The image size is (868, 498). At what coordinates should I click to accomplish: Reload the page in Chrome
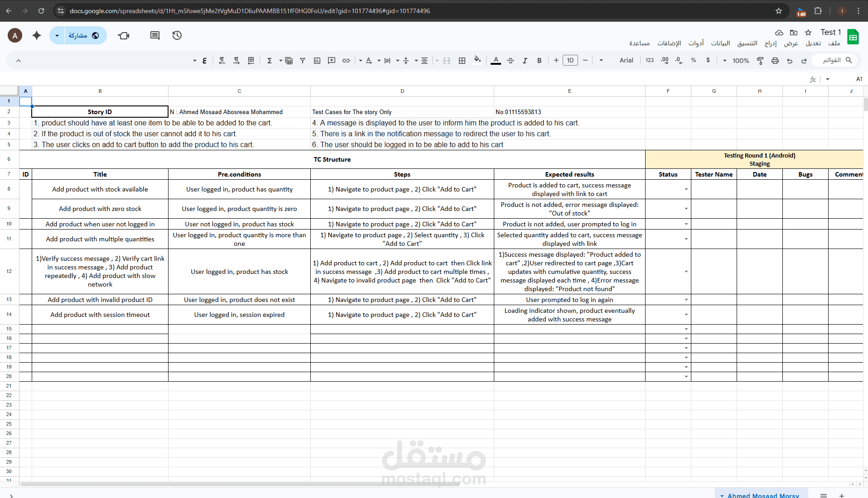pos(41,11)
